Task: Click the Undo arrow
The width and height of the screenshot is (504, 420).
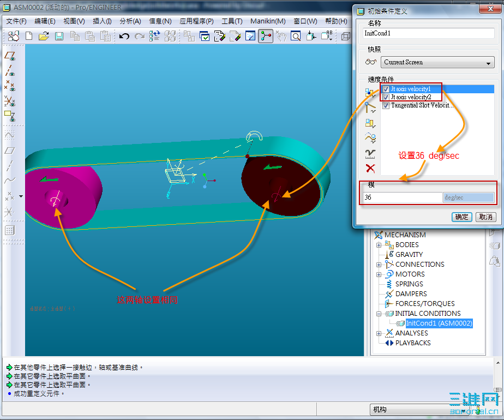Action: [x=124, y=36]
